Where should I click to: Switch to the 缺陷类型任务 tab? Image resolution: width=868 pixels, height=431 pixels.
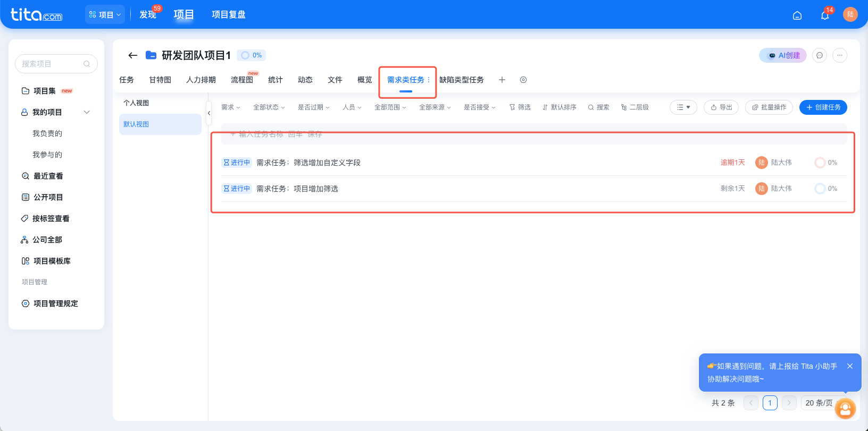[462, 80]
